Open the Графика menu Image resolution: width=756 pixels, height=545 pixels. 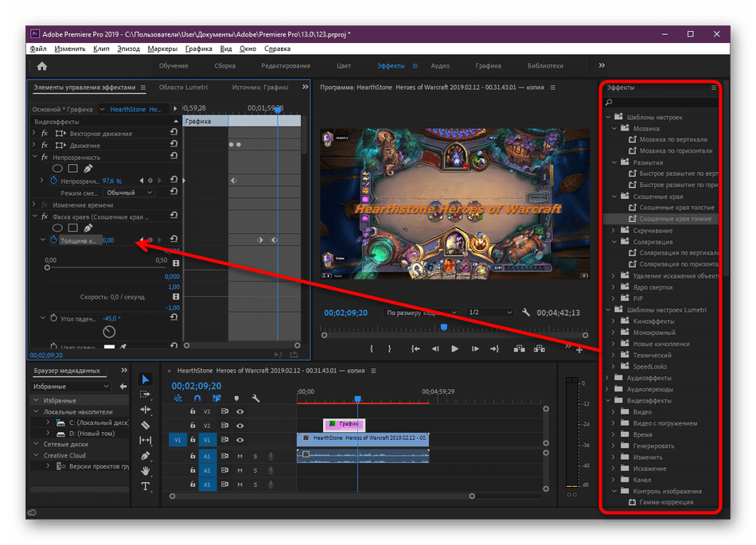pos(199,49)
